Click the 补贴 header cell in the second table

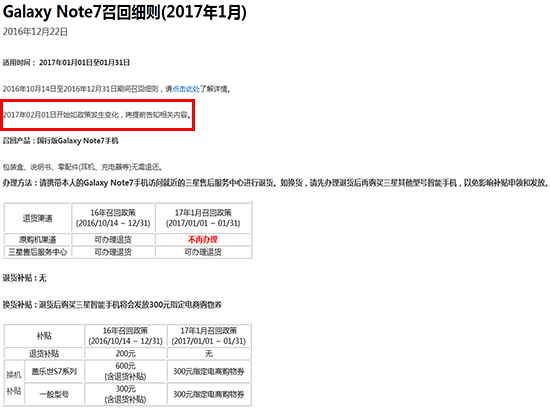[x=44, y=336]
